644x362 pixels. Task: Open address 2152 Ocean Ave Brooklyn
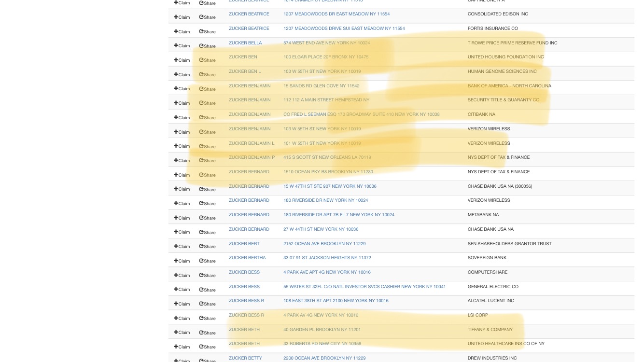click(324, 244)
